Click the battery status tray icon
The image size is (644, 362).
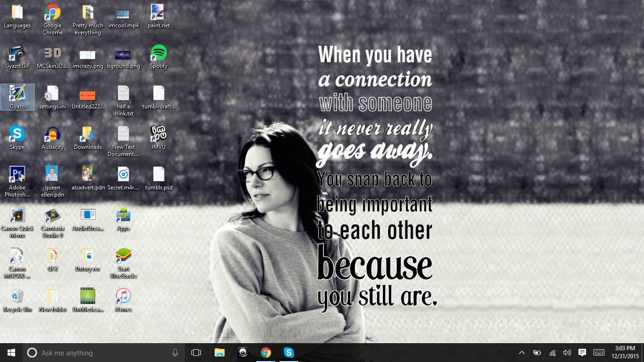[x=537, y=353]
